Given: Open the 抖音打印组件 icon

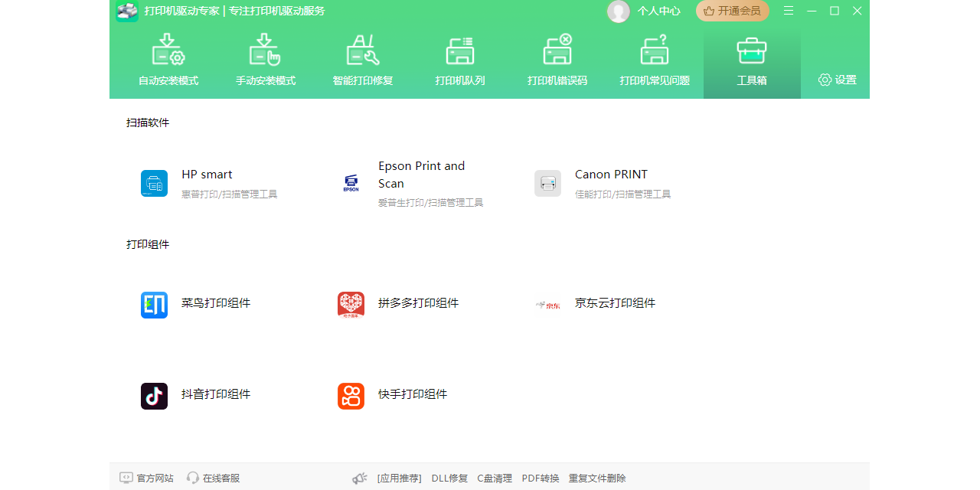Looking at the screenshot, I should click(x=154, y=396).
